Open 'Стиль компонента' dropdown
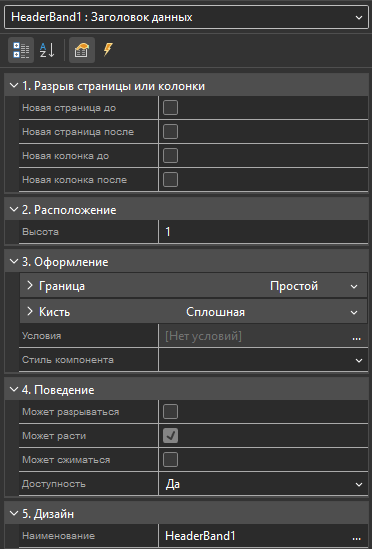This screenshot has width=372, height=549. point(359,360)
